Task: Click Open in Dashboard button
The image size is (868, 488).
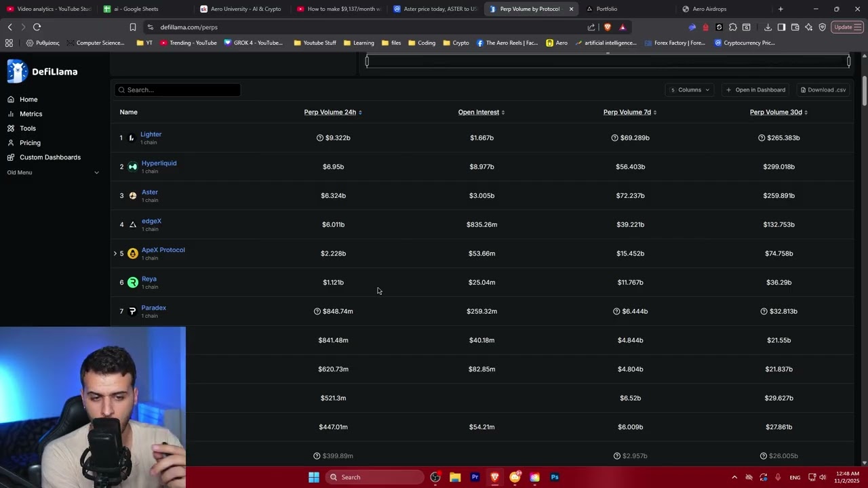Action: (x=755, y=89)
